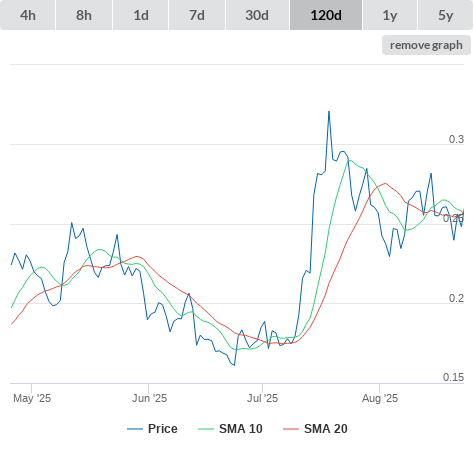The image size is (474, 455).
Task: Click the Jun '25 axis label
Action: [x=149, y=398]
